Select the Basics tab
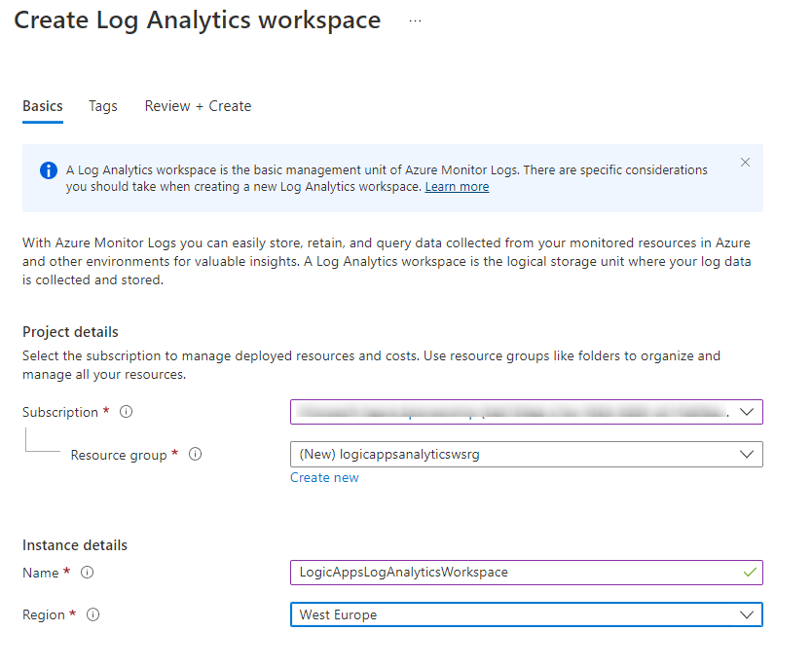 tap(43, 106)
